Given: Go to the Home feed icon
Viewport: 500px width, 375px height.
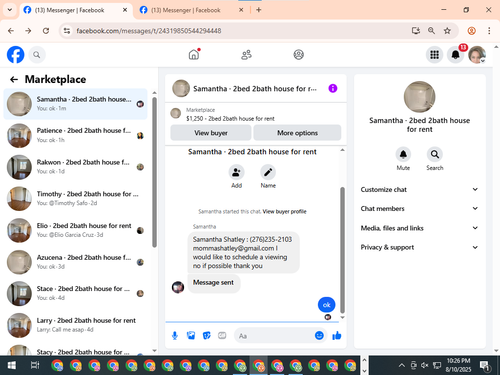Looking at the screenshot, I should 194,54.
